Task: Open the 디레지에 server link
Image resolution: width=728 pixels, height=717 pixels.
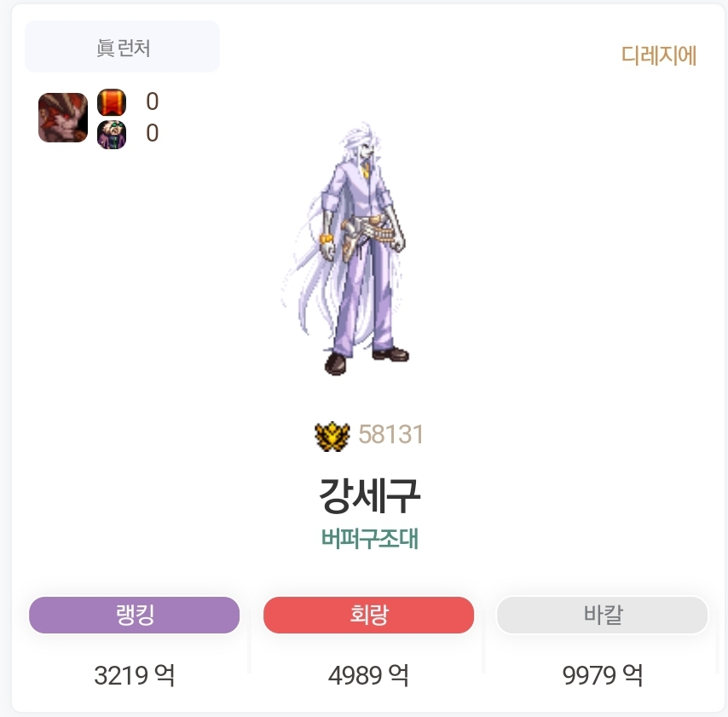Action: [x=659, y=55]
